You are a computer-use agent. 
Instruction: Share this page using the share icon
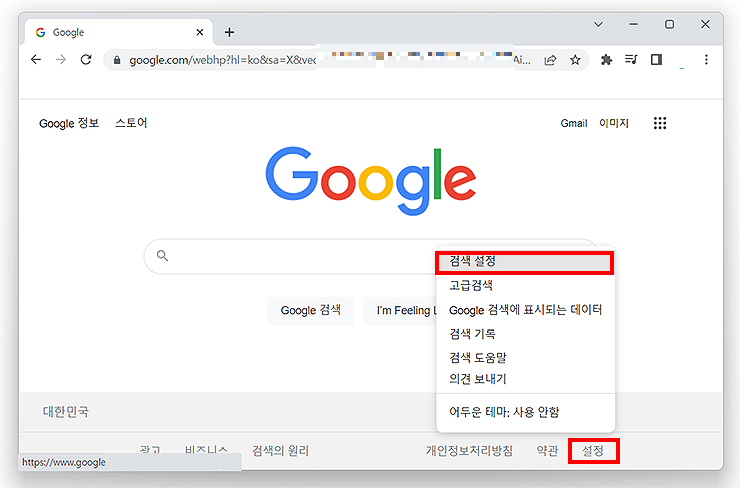(x=550, y=60)
